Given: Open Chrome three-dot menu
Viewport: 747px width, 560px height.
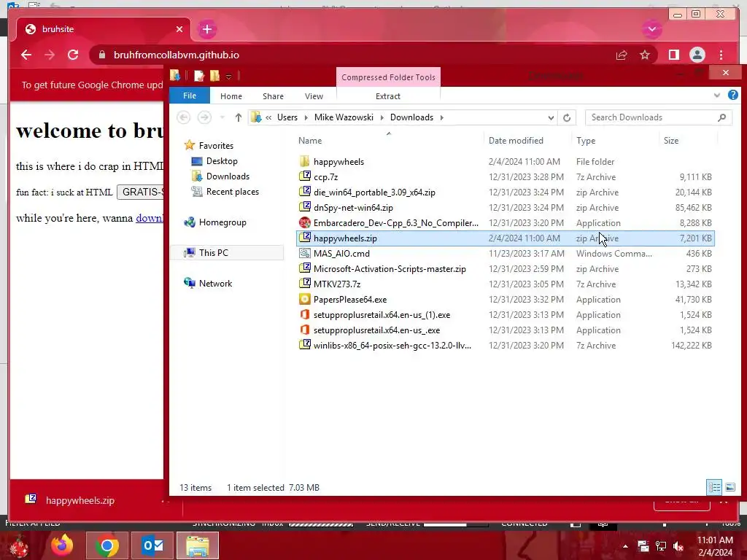Looking at the screenshot, I should [721, 55].
